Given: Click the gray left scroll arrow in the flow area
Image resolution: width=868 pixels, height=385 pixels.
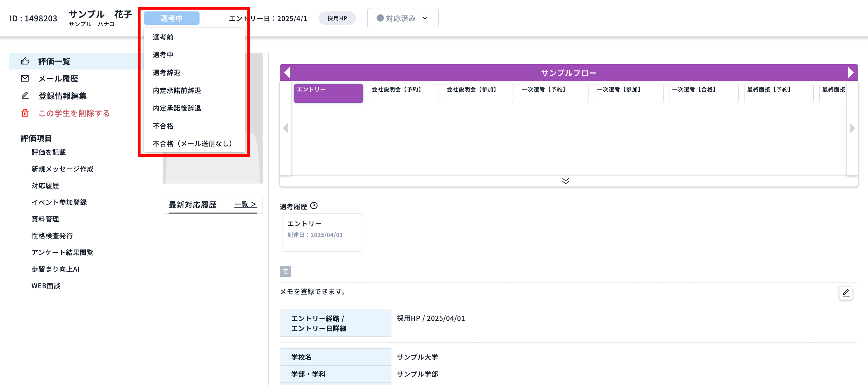Looking at the screenshot, I should coord(286,128).
